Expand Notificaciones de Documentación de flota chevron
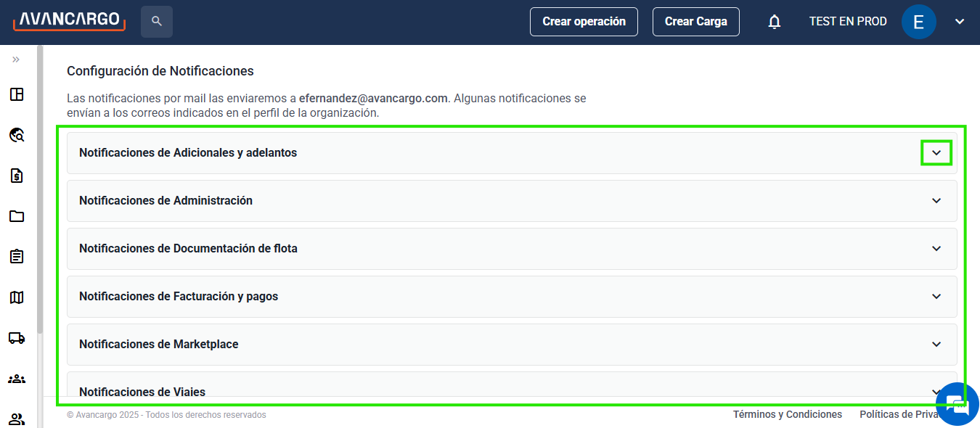 pos(936,249)
